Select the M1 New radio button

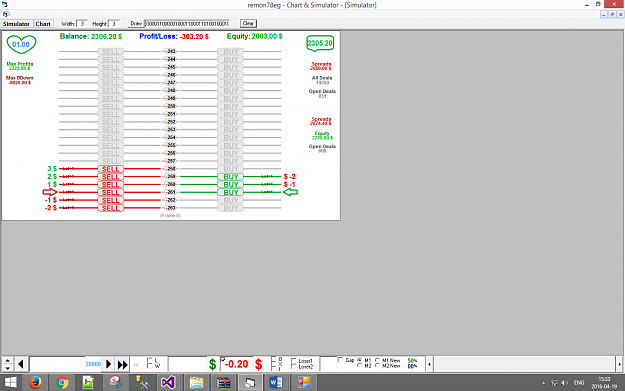[x=377, y=360]
